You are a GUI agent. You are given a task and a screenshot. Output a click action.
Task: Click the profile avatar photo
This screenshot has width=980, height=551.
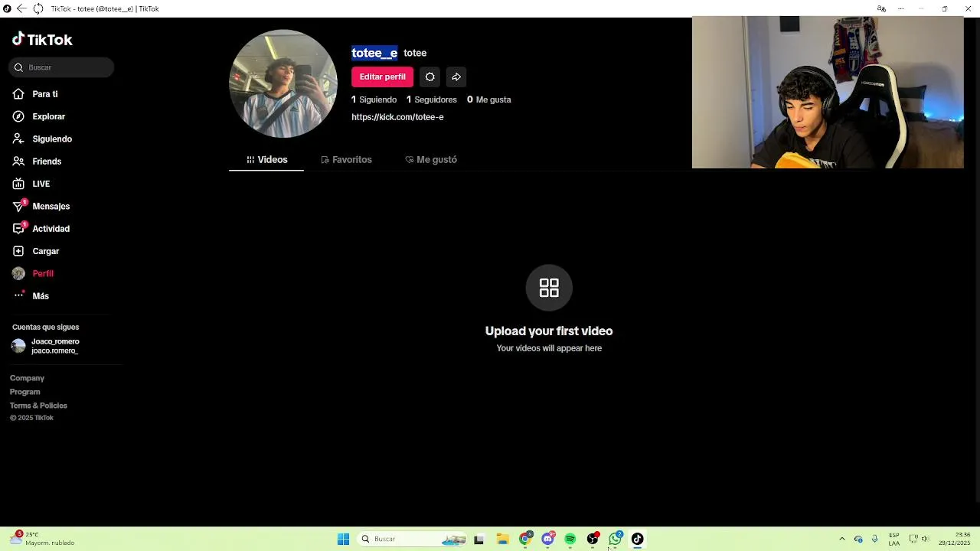[x=283, y=84]
